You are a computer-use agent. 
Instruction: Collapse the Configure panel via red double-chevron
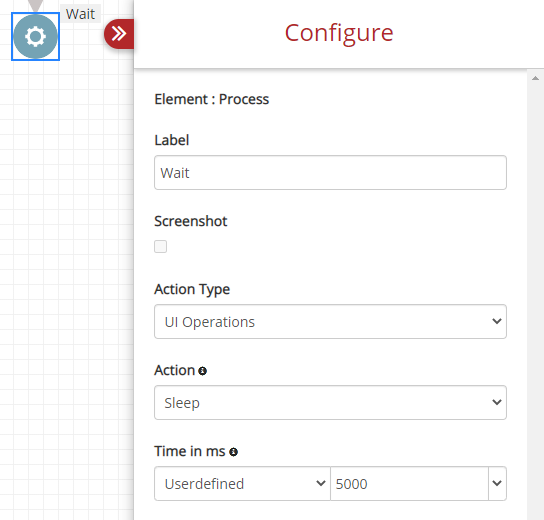(x=119, y=34)
